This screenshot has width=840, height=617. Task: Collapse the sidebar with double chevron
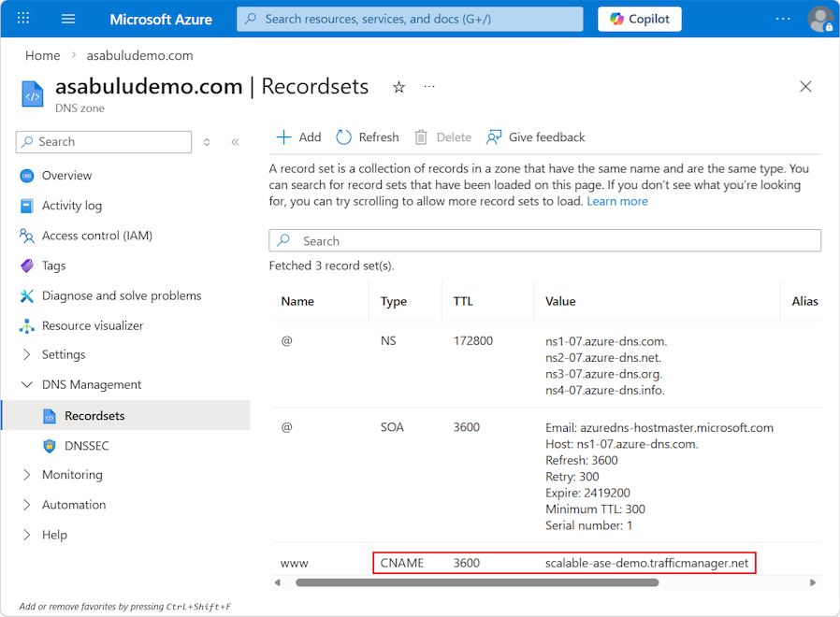point(235,142)
